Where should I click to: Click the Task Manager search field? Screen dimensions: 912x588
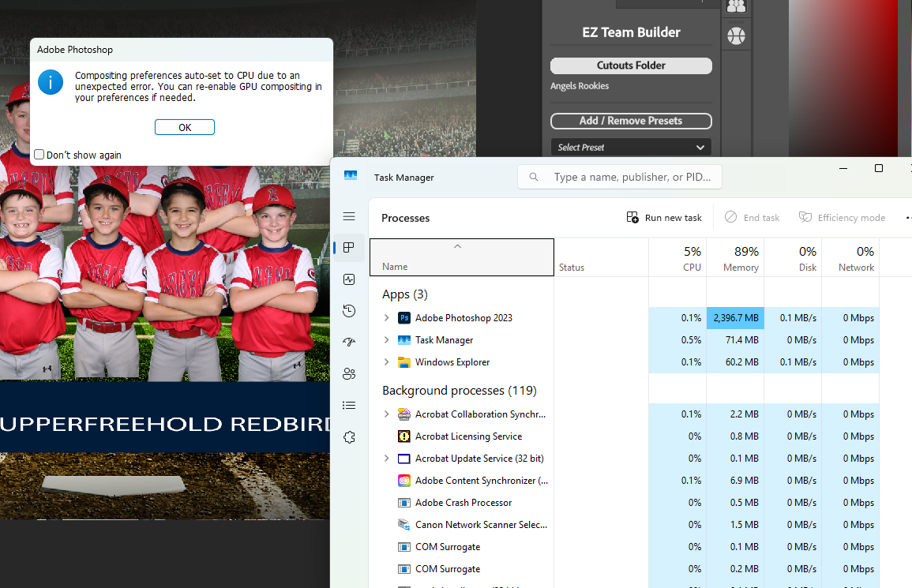pyautogui.click(x=628, y=177)
